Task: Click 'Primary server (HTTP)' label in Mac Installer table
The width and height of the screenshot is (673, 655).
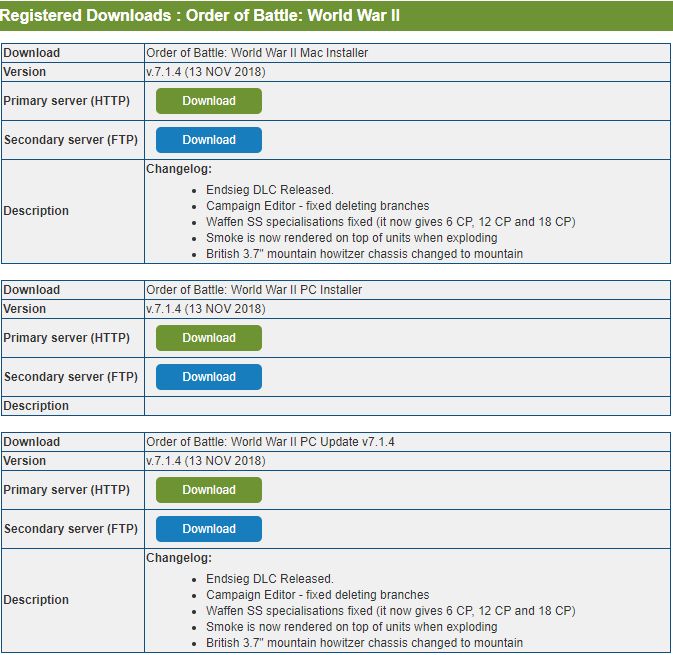Action: [67, 101]
